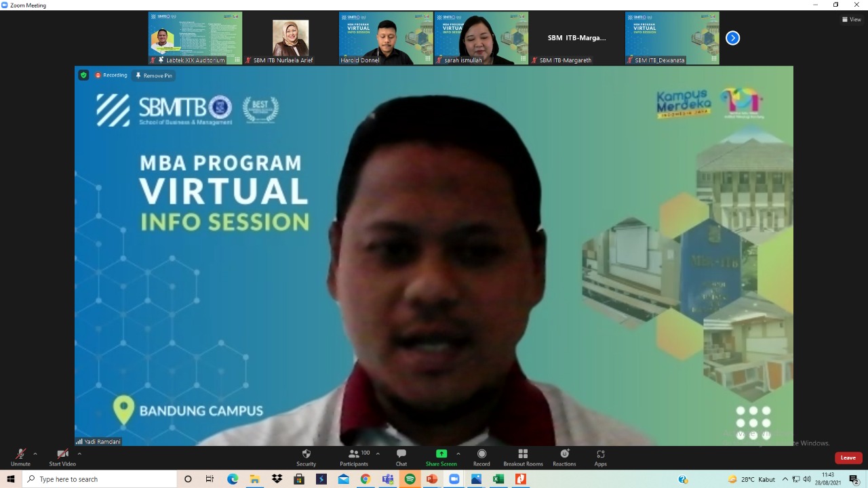Screen dimensions: 868x488
Task: Expand the participants options caret
Action: click(378, 453)
